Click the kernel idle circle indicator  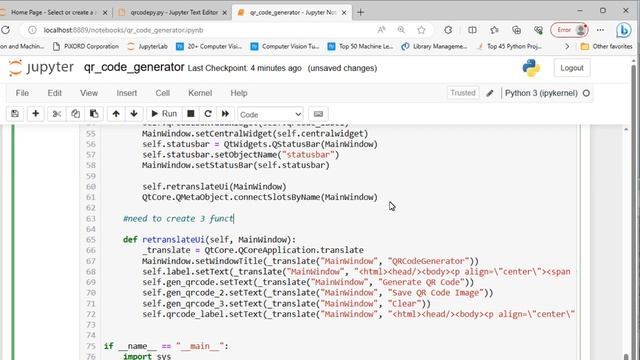587,93
